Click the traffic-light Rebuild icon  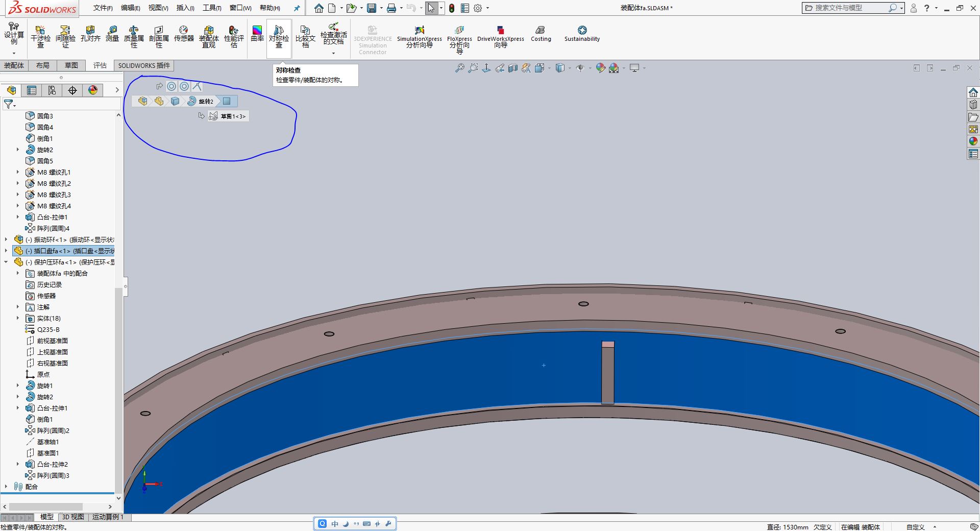(x=452, y=8)
